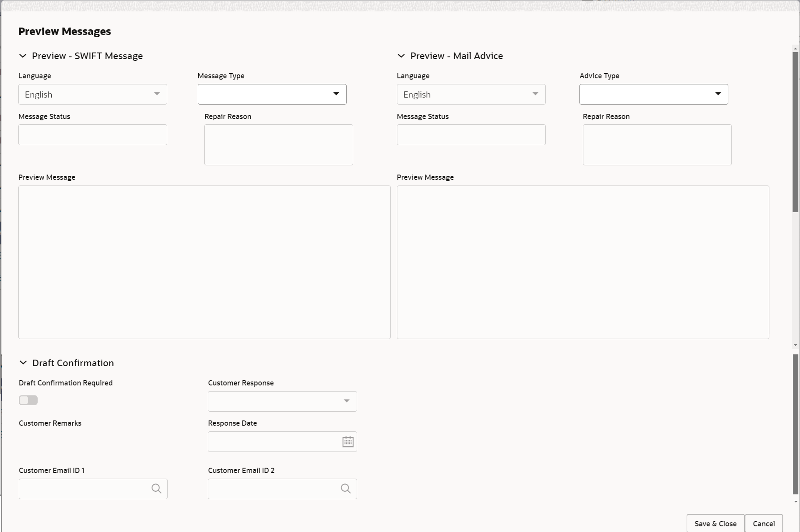
Task: Click the Mail Advice Repair Reason box
Action: 657,145
